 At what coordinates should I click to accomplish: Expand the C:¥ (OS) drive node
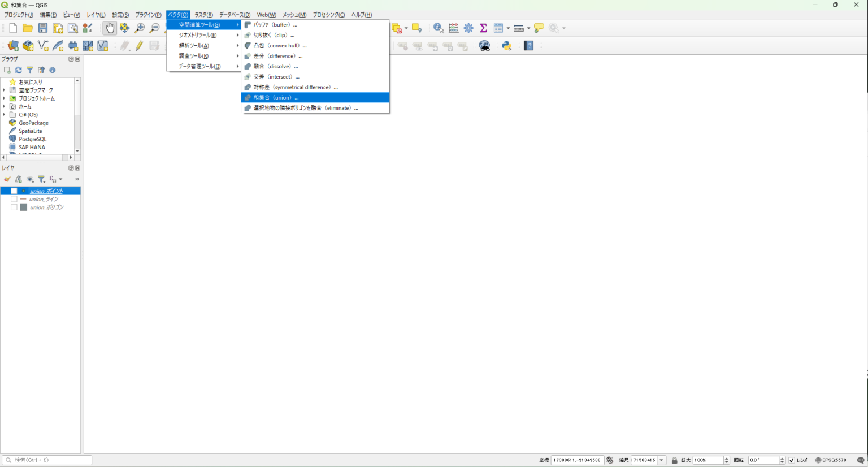[x=4, y=115]
